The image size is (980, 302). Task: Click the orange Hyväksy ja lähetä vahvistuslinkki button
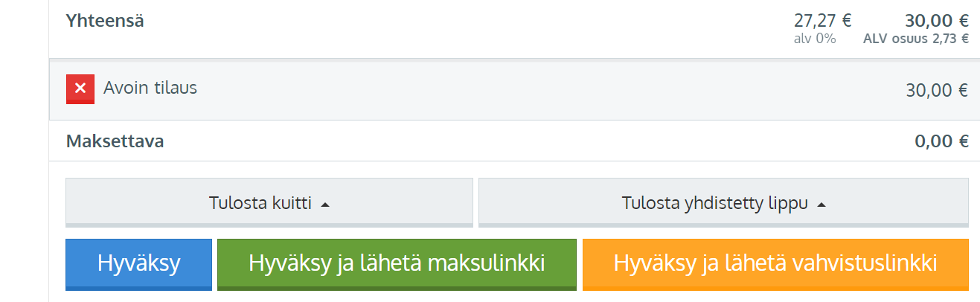coord(775,264)
